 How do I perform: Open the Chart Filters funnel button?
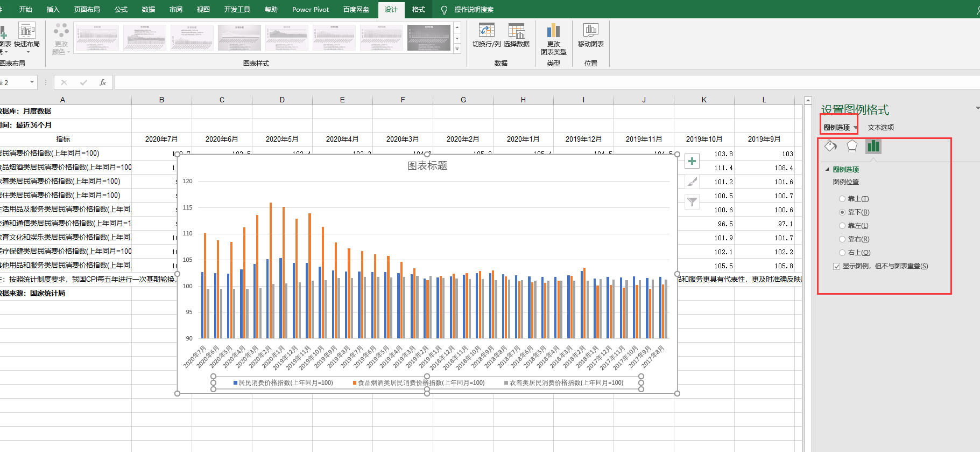coord(692,202)
